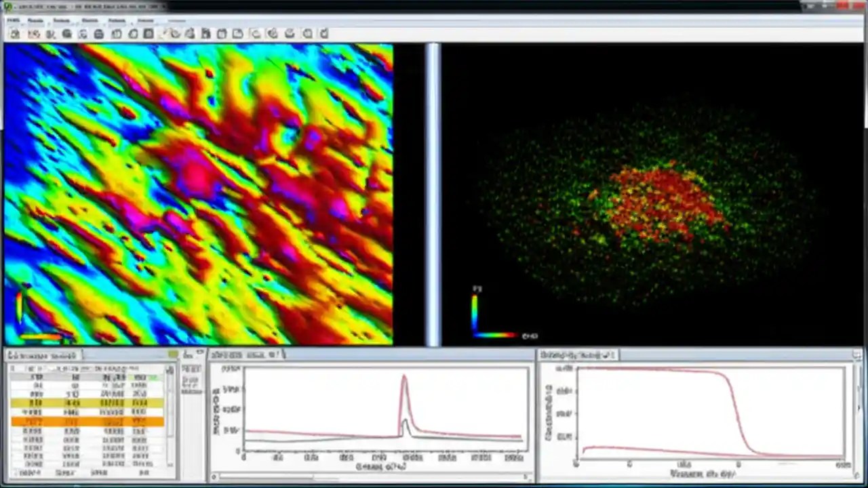
Task: Toggle the highlighted yellow row selection
Action: click(88, 403)
